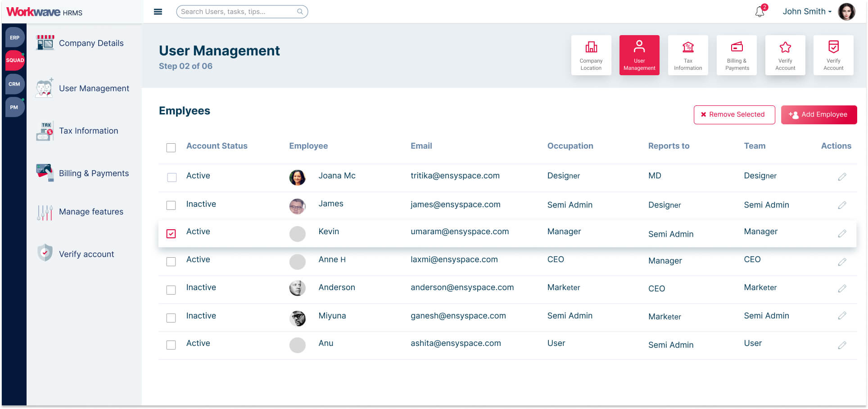The image size is (868, 409).
Task: Edit Anderson's row using pencil icon
Action: (x=842, y=289)
